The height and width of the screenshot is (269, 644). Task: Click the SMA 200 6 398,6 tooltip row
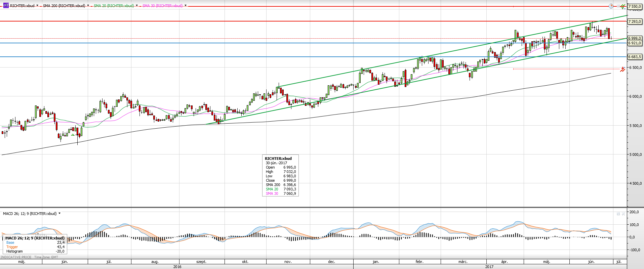coord(281,185)
